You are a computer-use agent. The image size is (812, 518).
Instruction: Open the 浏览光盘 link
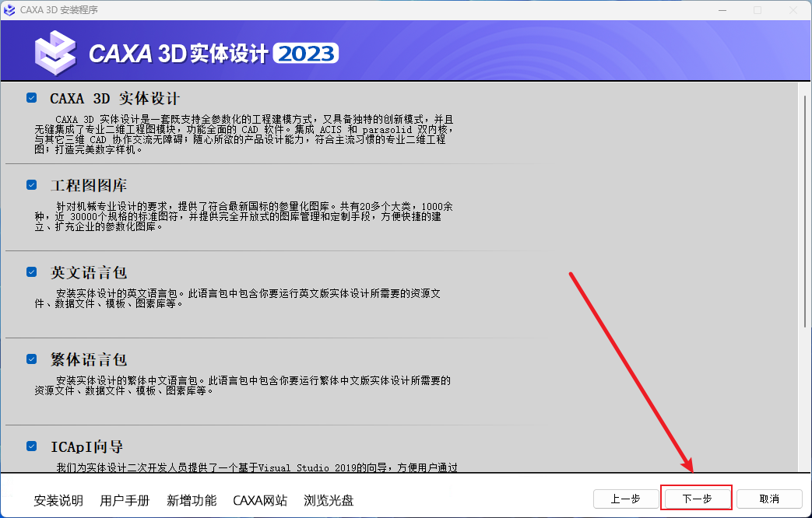coord(329,500)
